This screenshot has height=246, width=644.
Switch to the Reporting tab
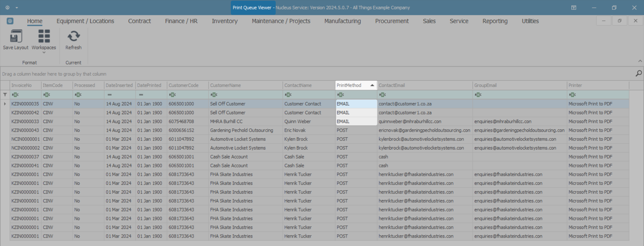pyautogui.click(x=495, y=21)
